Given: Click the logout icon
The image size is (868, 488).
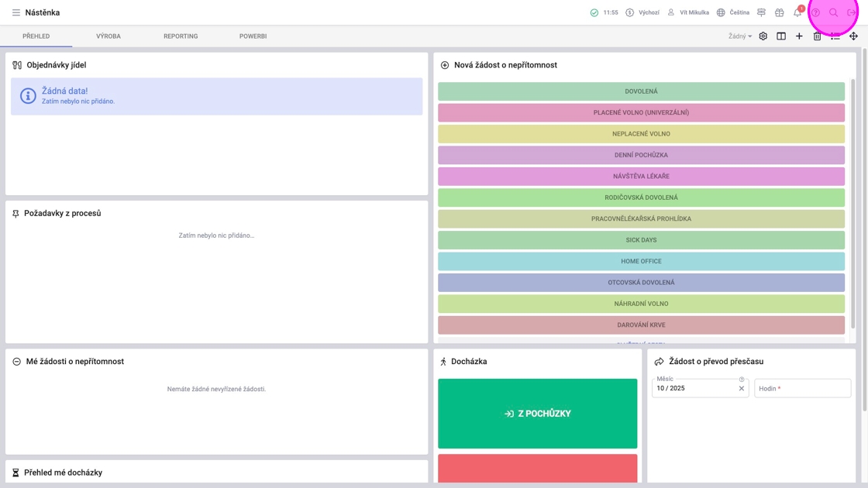Looking at the screenshot, I should click(852, 12).
